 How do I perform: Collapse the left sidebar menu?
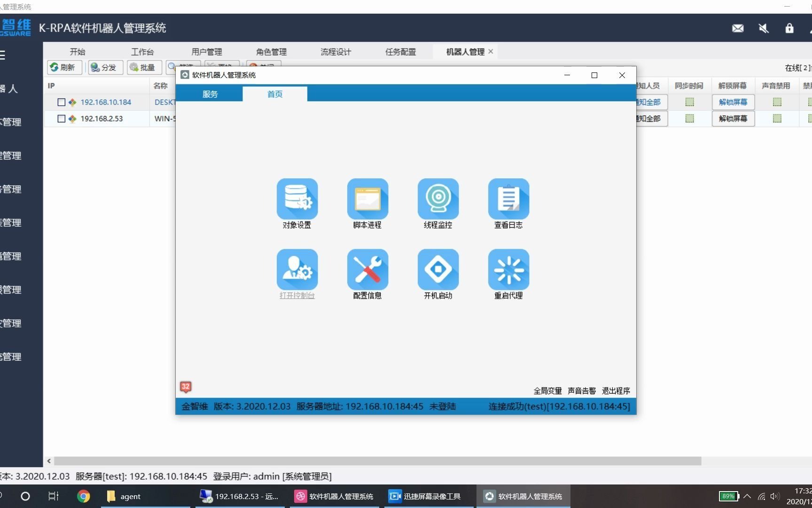[4, 55]
